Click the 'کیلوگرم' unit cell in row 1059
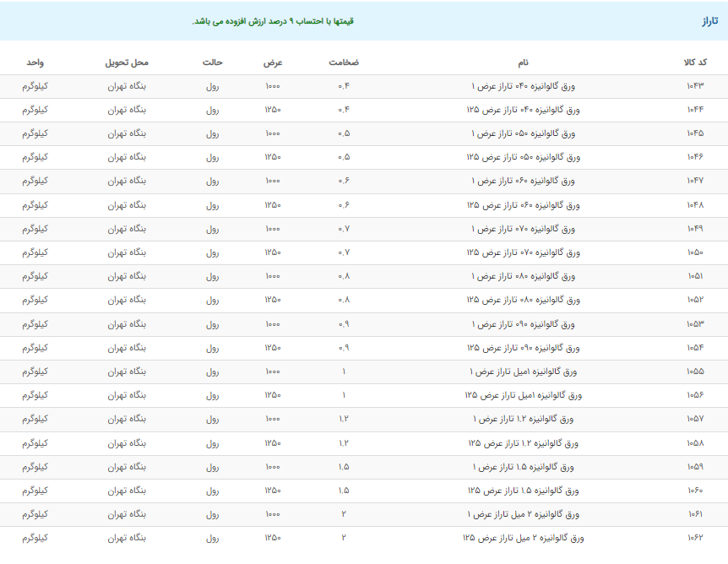This screenshot has height=564, width=728. (x=35, y=467)
